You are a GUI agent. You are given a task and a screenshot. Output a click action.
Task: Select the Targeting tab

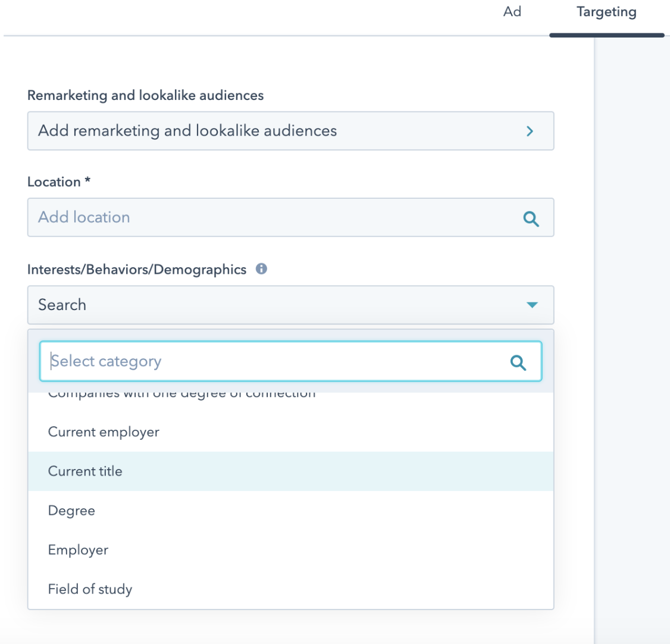pyautogui.click(x=606, y=12)
